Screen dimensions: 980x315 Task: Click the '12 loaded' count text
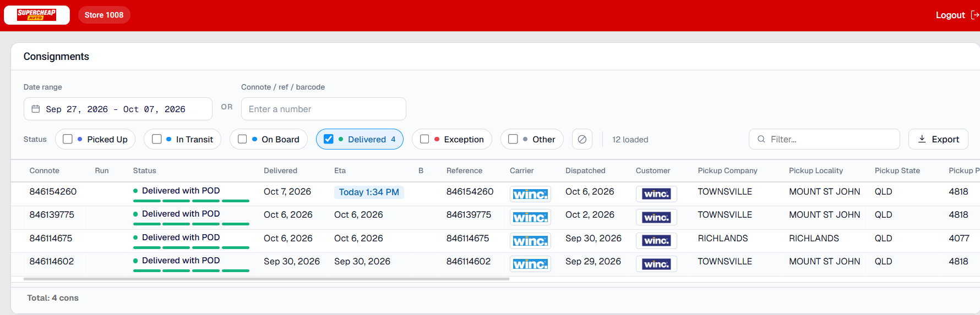point(630,139)
